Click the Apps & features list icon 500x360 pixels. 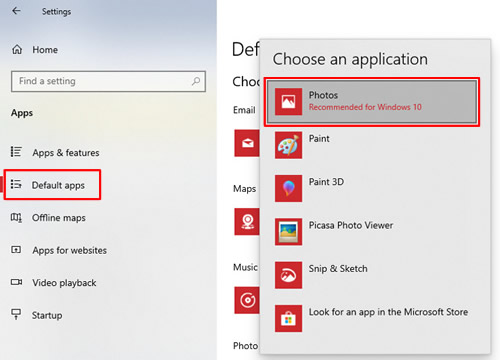16,152
